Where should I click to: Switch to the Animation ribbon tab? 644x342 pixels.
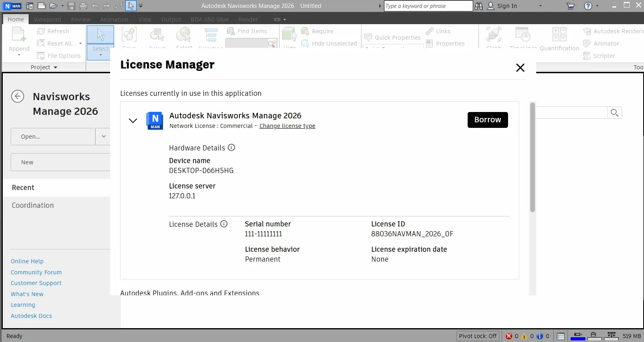pos(114,19)
